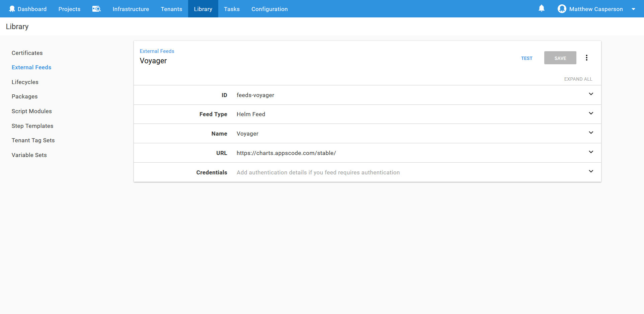The height and width of the screenshot is (314, 644).
Task: Open the three-dot overflow menu
Action: pyautogui.click(x=586, y=58)
